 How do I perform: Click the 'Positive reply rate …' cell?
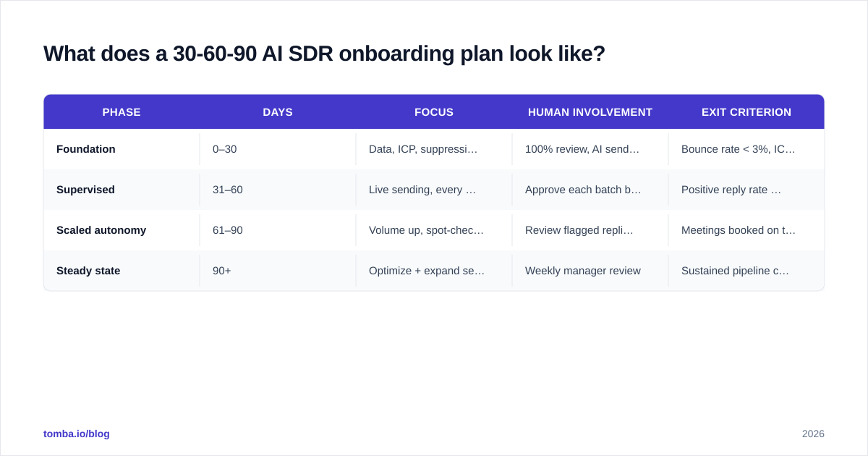tap(746, 190)
